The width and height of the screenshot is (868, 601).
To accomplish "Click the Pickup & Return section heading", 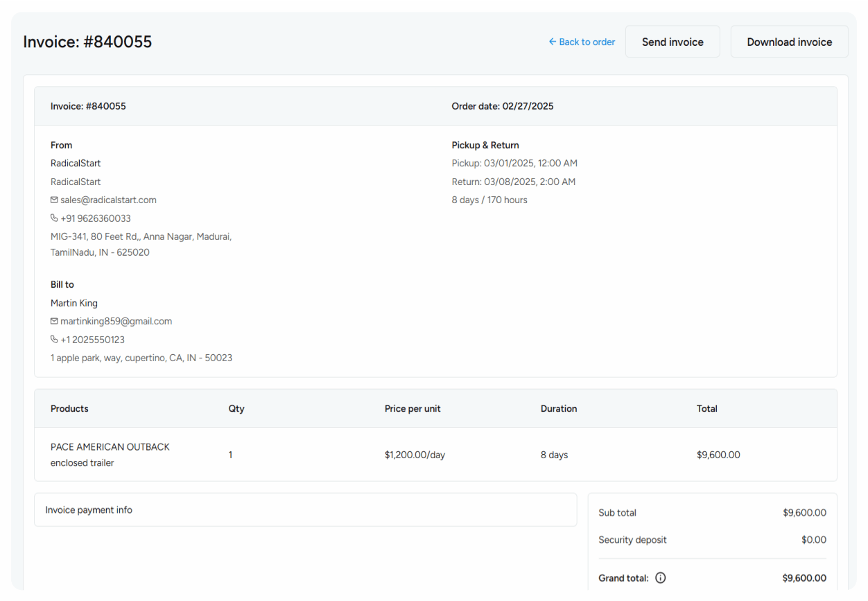I will pyautogui.click(x=485, y=145).
